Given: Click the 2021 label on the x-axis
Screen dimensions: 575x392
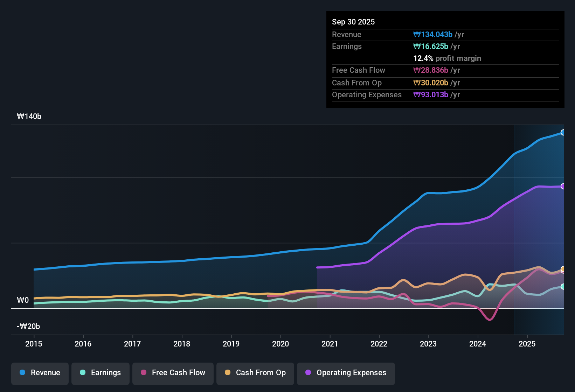Looking at the screenshot, I should [x=330, y=344].
